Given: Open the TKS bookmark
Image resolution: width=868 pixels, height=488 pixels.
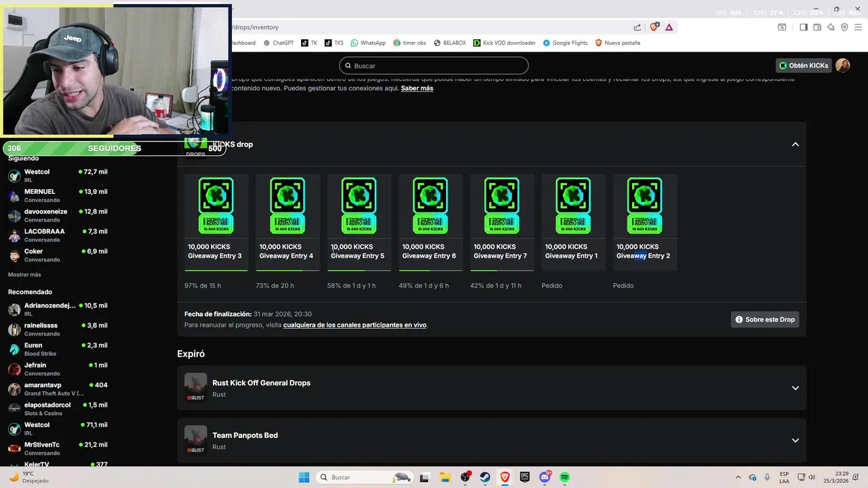Looking at the screenshot, I should tap(334, 43).
